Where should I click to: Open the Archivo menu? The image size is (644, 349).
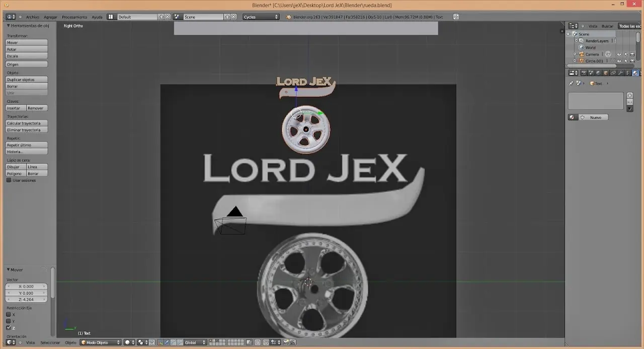(32, 17)
